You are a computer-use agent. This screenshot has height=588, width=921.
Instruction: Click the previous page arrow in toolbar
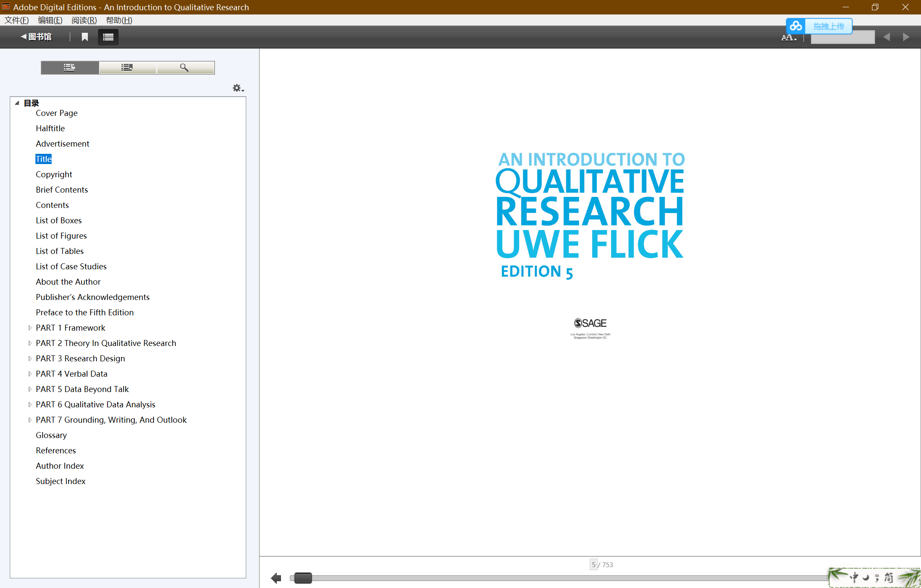click(x=887, y=37)
